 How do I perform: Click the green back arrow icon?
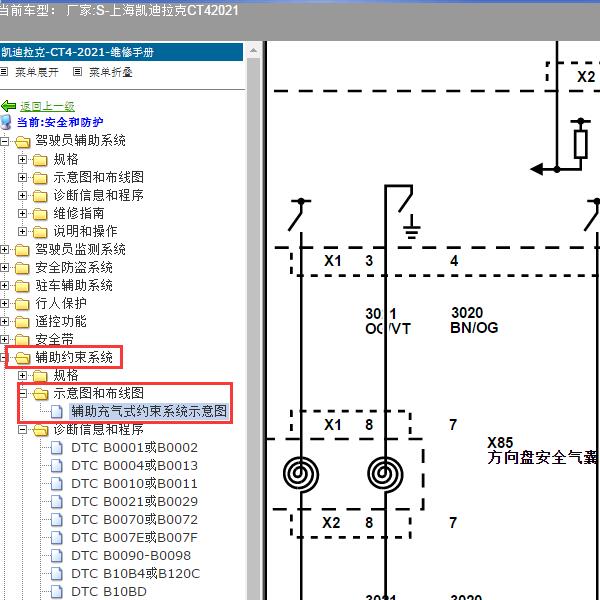8,106
